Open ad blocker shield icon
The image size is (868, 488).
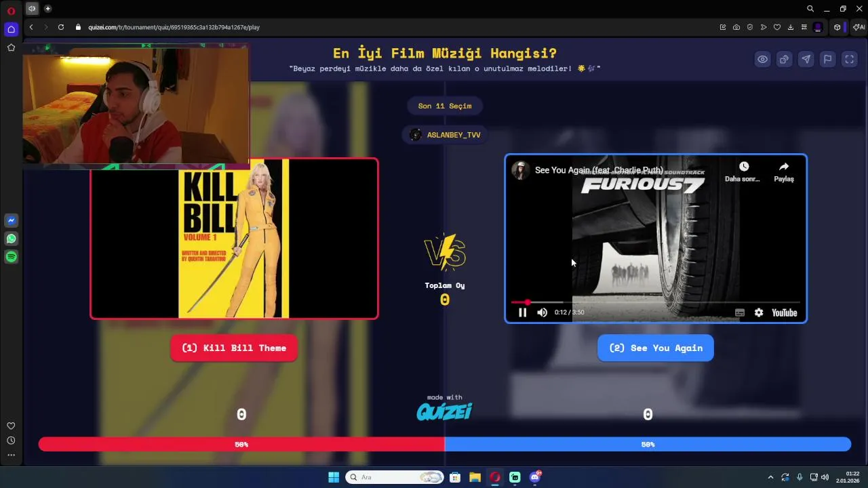pyautogui.click(x=750, y=27)
